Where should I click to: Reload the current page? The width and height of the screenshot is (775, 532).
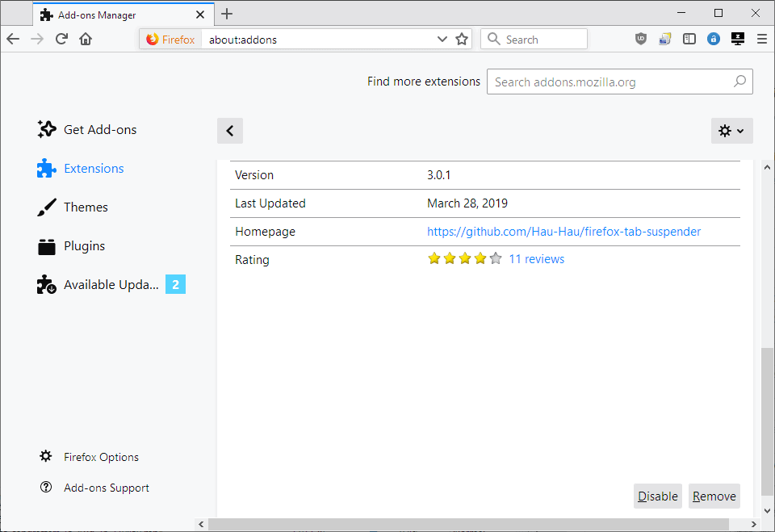point(61,39)
